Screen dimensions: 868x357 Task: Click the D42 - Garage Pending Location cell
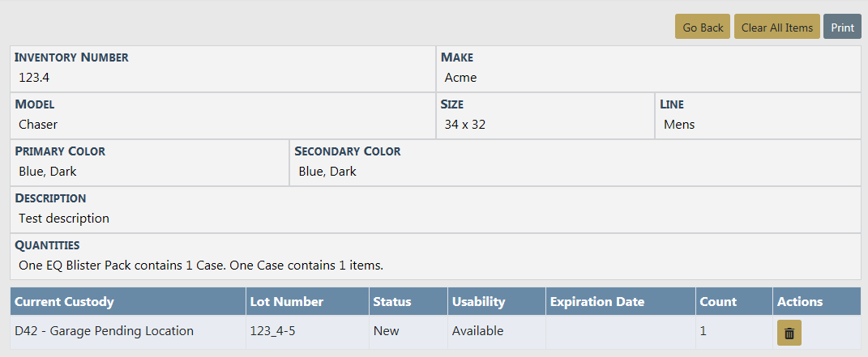105,331
